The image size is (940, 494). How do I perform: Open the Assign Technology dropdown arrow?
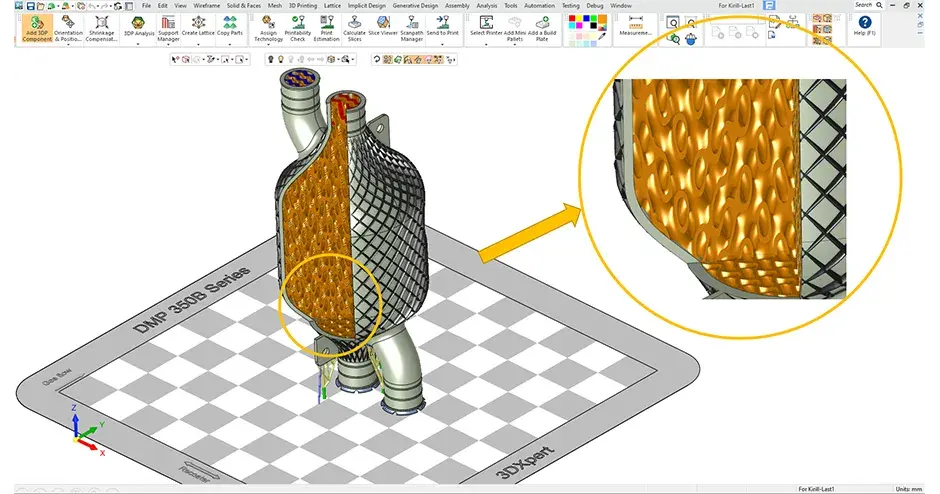[268, 45]
